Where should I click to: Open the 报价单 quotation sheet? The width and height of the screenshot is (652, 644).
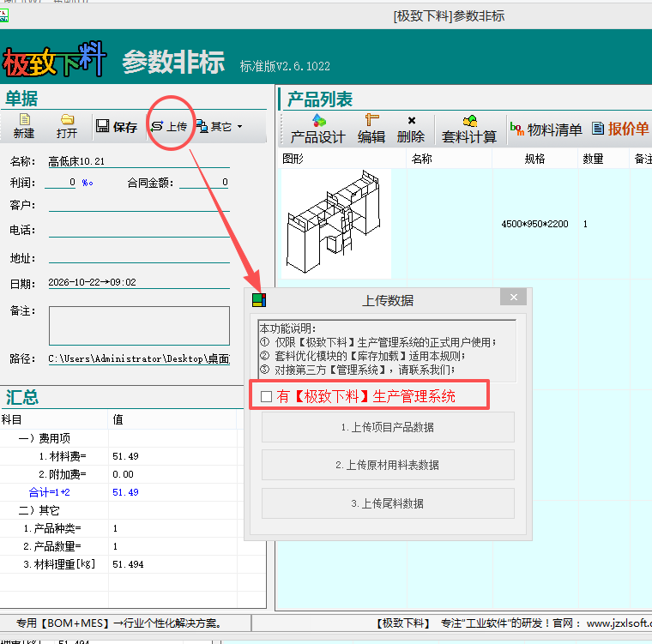point(620,129)
